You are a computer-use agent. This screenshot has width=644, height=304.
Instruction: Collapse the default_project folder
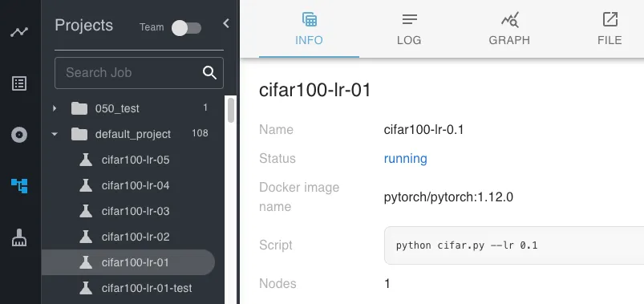coord(55,134)
